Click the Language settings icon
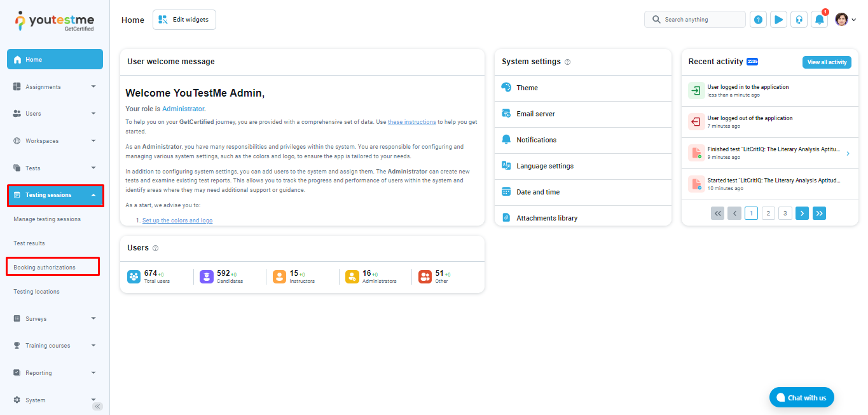Screen dimensions: 868x415 (x=506, y=166)
